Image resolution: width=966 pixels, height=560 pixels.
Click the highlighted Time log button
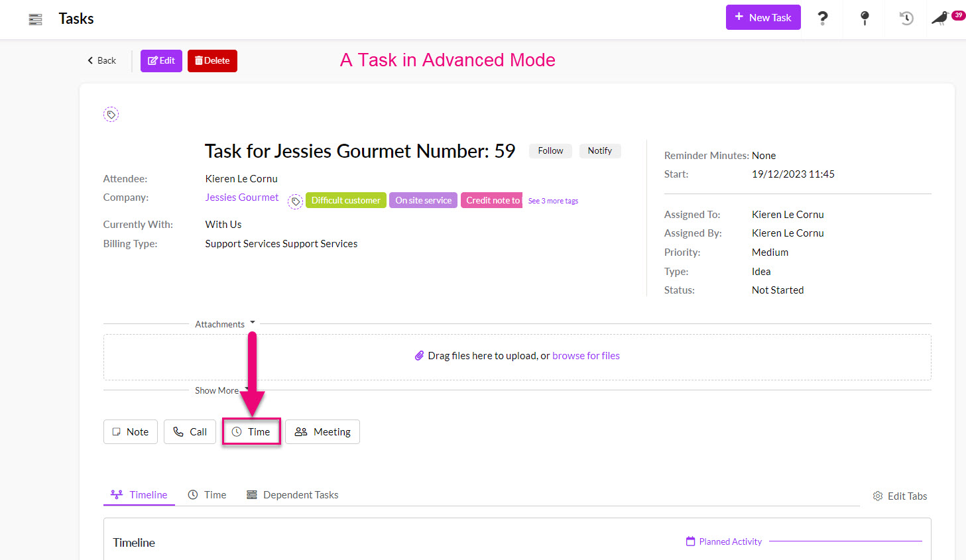coord(251,432)
